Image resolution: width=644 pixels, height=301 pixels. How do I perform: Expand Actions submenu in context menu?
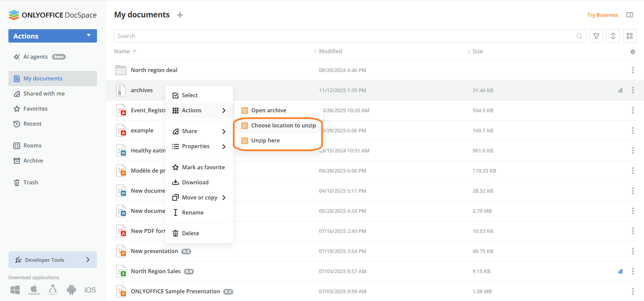click(x=199, y=110)
